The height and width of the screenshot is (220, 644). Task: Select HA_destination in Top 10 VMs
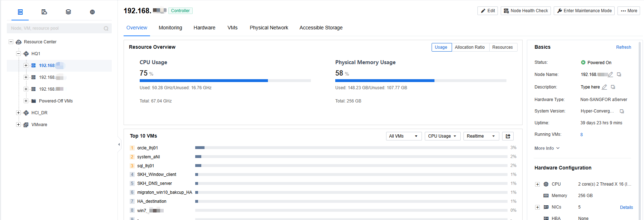click(x=152, y=201)
